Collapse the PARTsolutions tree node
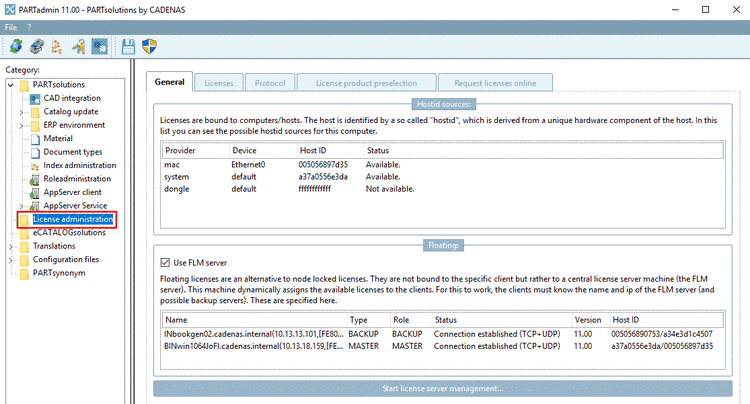The image size is (750, 404). click(x=11, y=85)
